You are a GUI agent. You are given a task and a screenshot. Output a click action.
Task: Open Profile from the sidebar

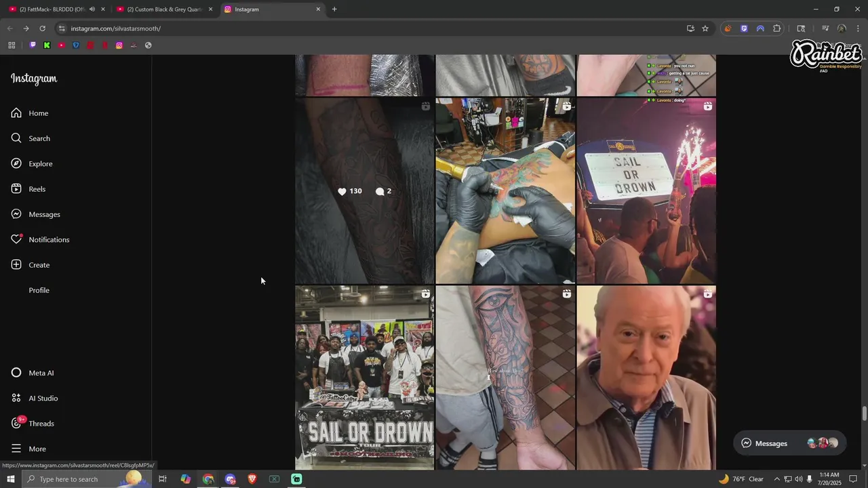pos(39,290)
